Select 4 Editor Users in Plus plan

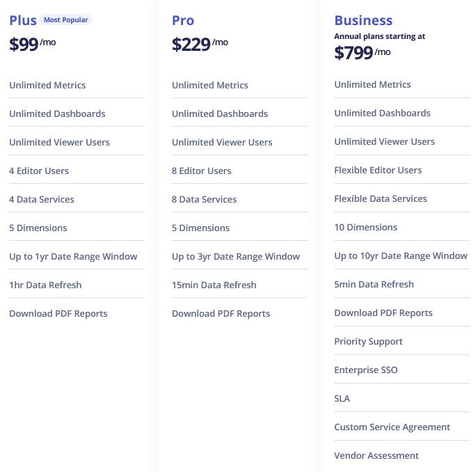click(x=39, y=171)
